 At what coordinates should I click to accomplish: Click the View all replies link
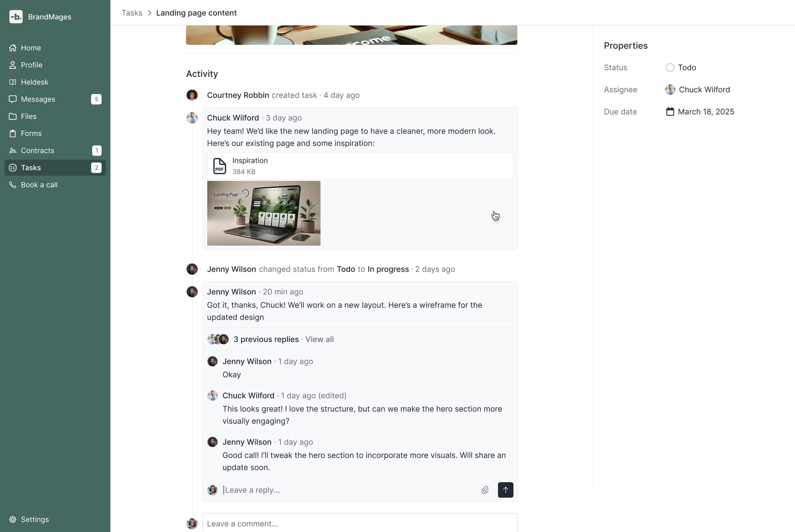(319, 339)
